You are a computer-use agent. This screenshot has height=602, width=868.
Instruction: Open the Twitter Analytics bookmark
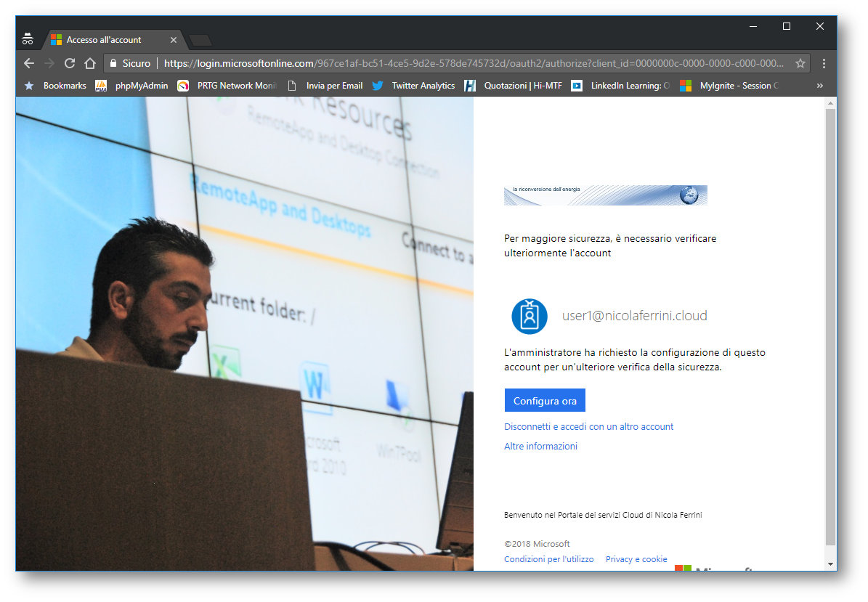(x=413, y=85)
